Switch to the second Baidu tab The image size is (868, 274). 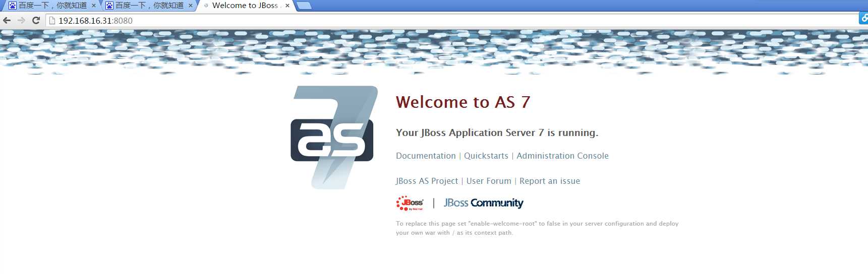tap(149, 6)
